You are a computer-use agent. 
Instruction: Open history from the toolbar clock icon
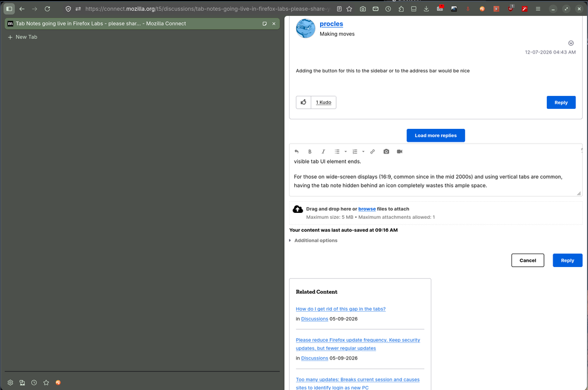coord(388,9)
